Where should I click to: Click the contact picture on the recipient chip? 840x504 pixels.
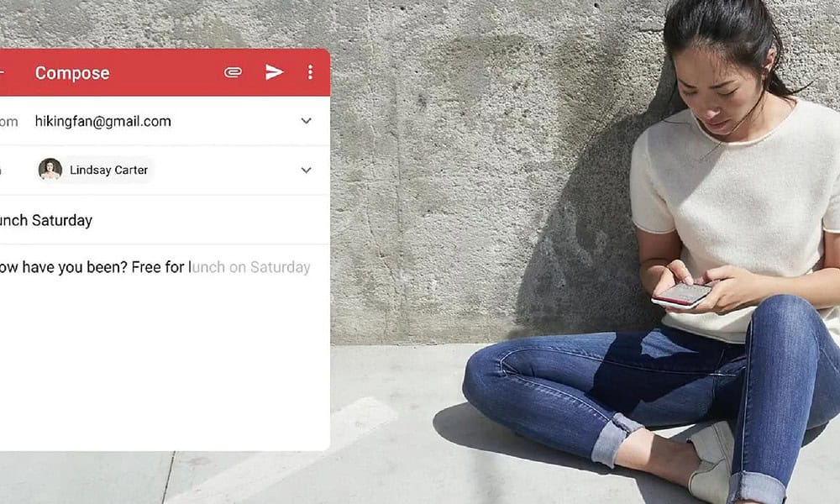[52, 170]
